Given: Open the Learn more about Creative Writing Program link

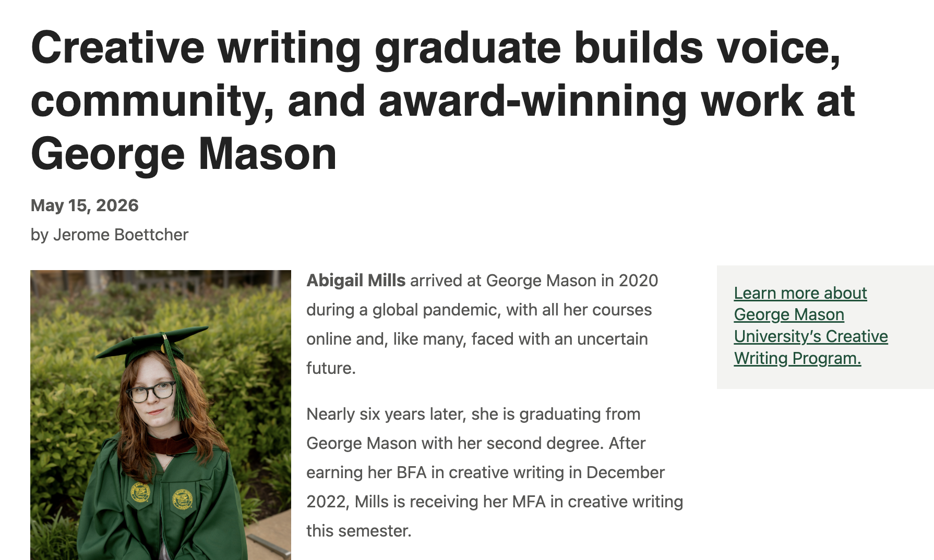Looking at the screenshot, I should [x=811, y=326].
